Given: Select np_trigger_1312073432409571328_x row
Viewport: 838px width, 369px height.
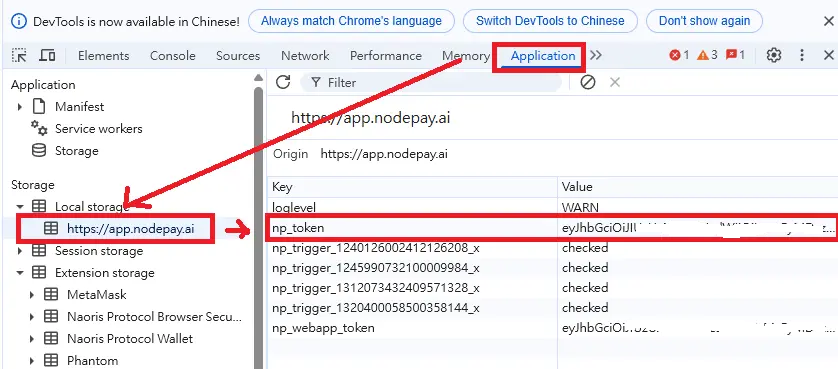Looking at the screenshot, I should click(x=553, y=288).
